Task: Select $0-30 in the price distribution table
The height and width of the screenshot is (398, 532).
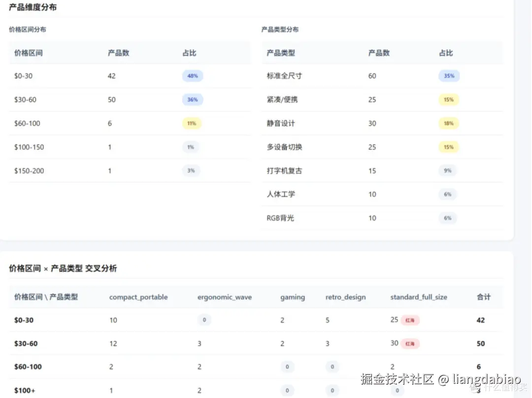Action: (24, 76)
